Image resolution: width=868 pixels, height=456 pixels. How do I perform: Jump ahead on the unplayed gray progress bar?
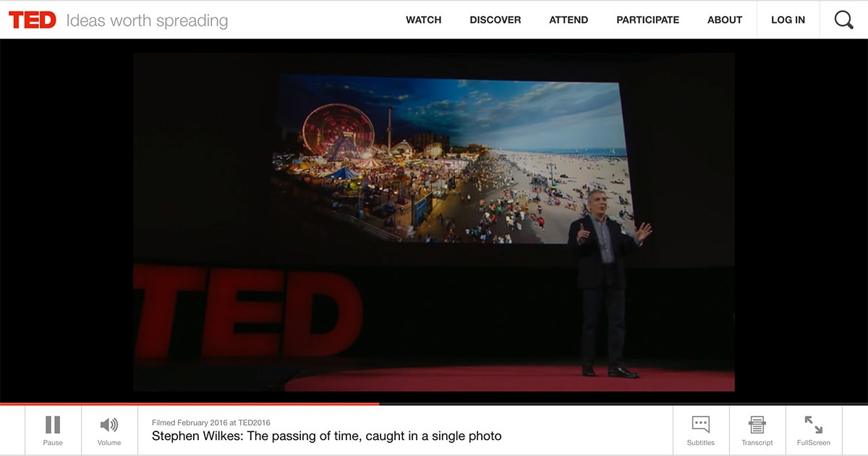coord(622,404)
